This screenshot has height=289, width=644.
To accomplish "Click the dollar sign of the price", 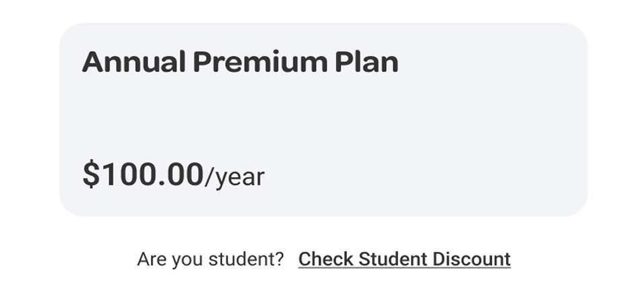I will pyautogui.click(x=91, y=174).
